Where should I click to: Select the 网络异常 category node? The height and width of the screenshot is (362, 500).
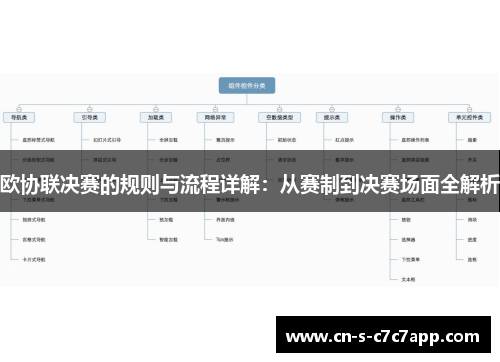tap(215, 117)
